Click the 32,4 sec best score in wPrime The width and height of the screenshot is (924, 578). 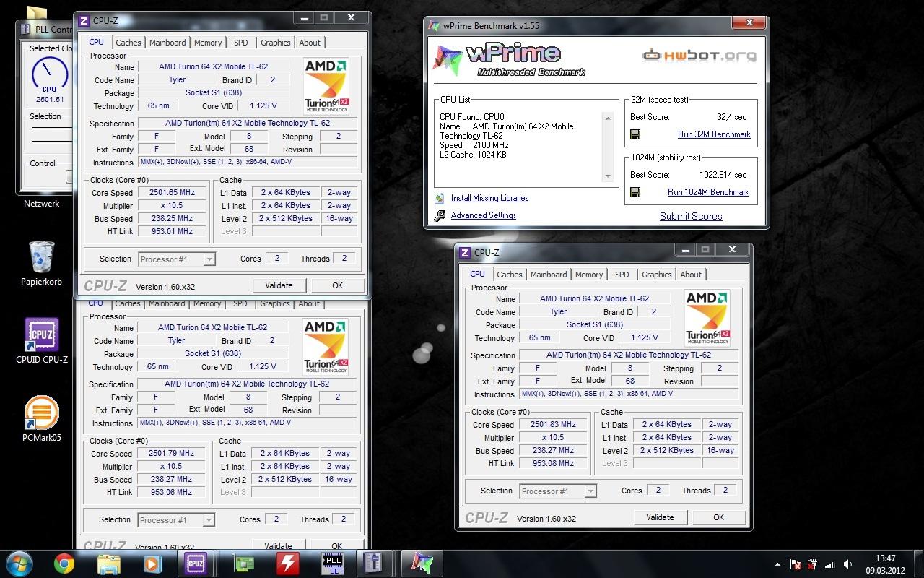[x=731, y=117]
